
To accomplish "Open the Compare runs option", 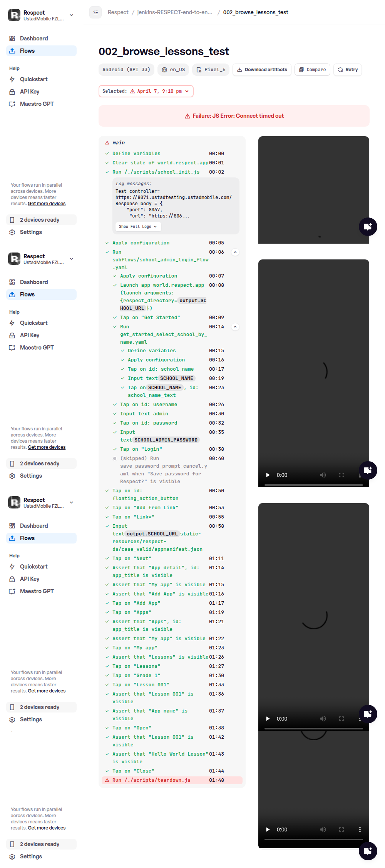I will 312,70.
